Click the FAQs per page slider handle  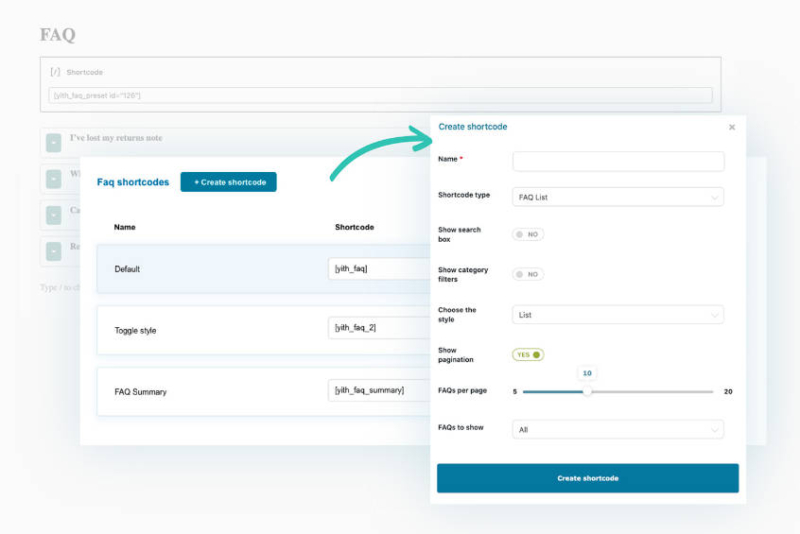point(587,392)
